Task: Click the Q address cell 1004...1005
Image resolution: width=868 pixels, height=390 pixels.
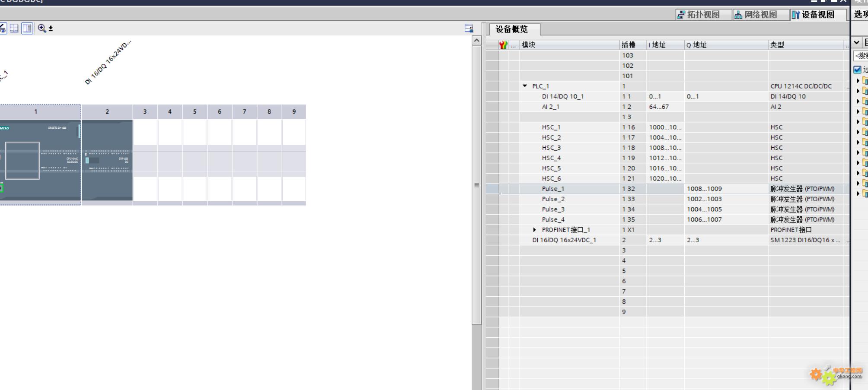Action: click(x=726, y=209)
